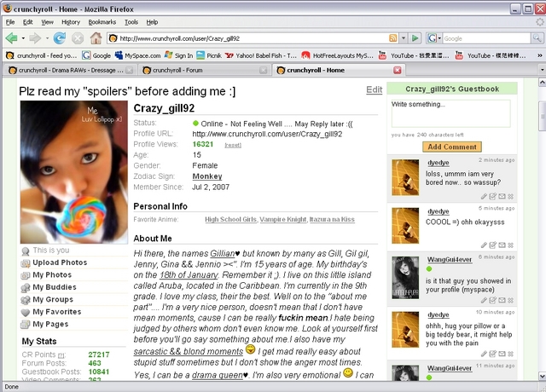The width and height of the screenshot is (546, 392).
Task: Open High School Girls anime link
Action: pyautogui.click(x=230, y=220)
